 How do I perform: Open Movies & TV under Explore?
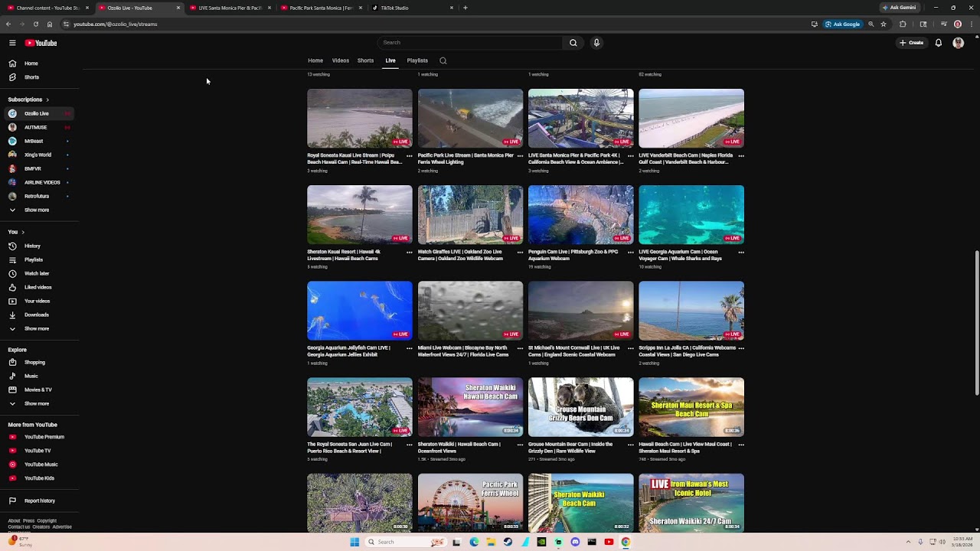39,390
